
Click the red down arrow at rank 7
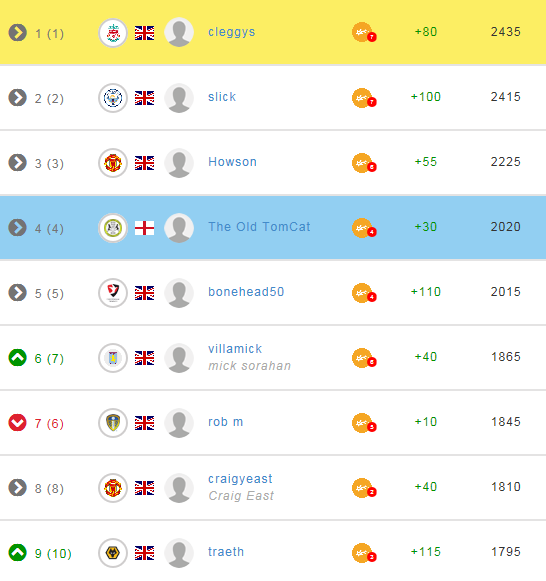click(x=17, y=422)
